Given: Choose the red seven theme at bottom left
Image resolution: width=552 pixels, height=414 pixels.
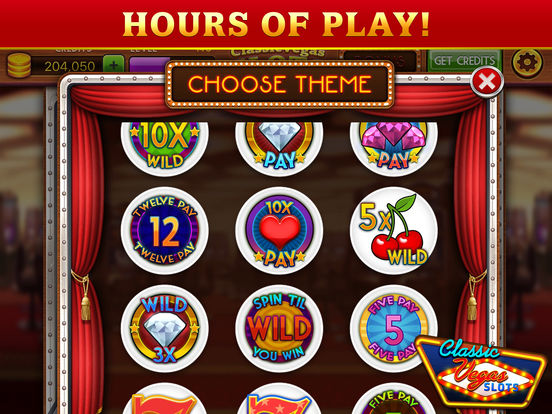Looking at the screenshot, I should [x=165, y=399].
